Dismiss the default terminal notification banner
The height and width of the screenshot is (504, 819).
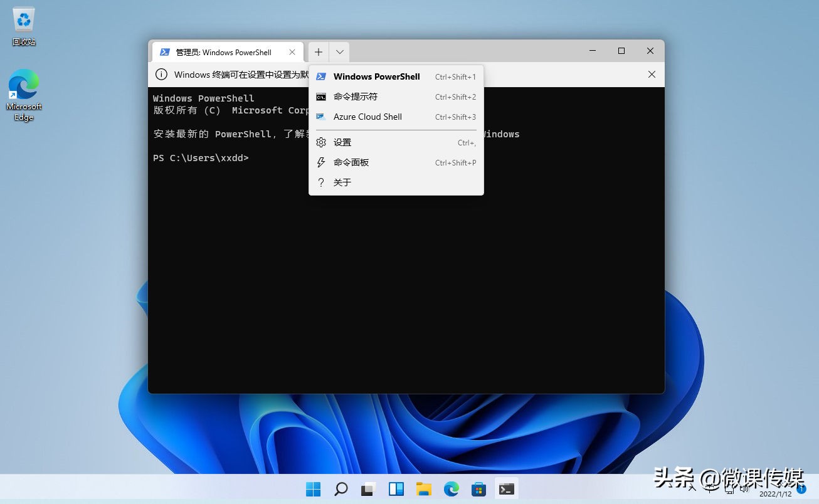(652, 74)
